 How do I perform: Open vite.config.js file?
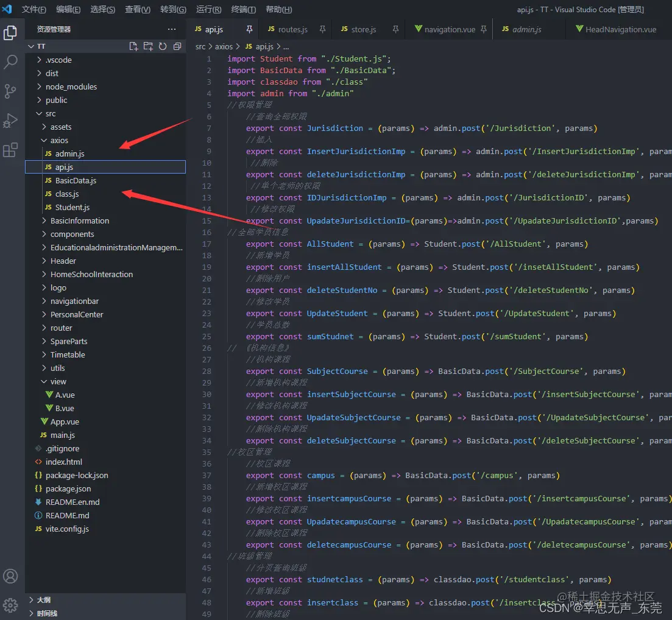coord(105,529)
